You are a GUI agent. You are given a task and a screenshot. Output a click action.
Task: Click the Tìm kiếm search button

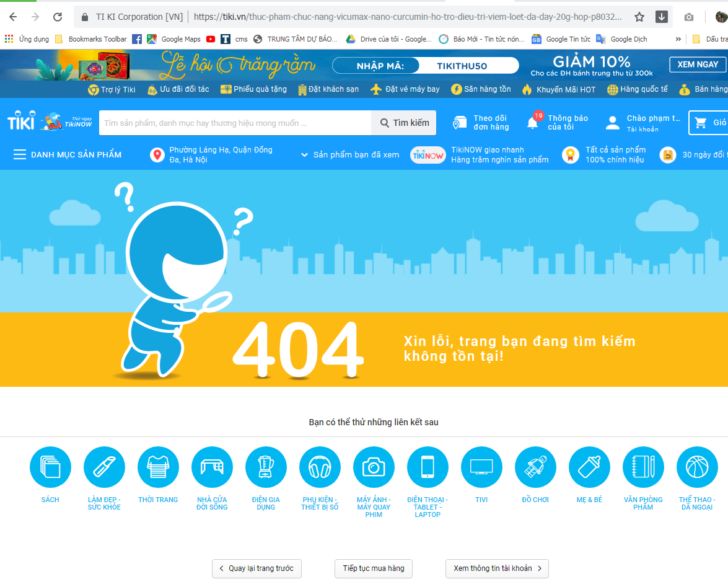coord(404,123)
